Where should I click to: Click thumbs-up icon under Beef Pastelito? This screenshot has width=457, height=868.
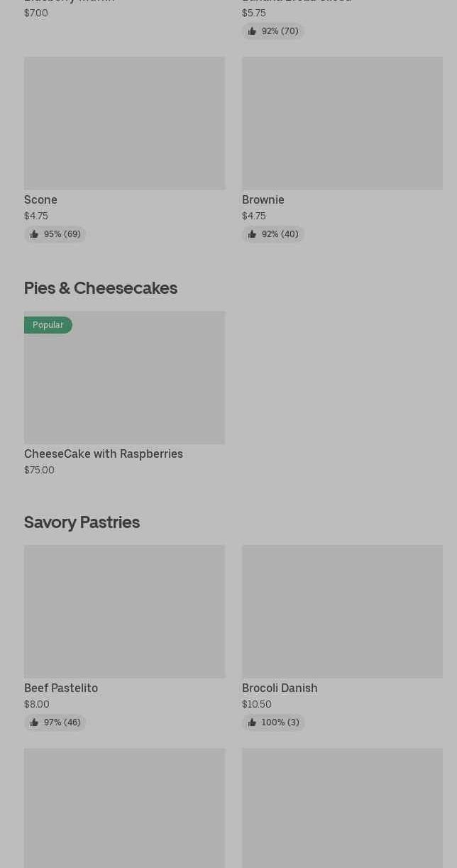(34, 723)
